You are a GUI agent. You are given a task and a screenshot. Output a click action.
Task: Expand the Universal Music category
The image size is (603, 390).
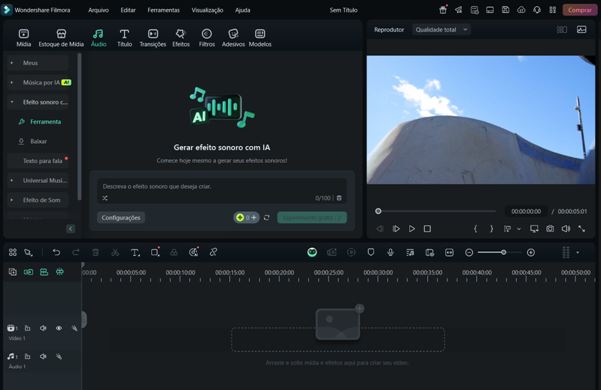(x=12, y=180)
